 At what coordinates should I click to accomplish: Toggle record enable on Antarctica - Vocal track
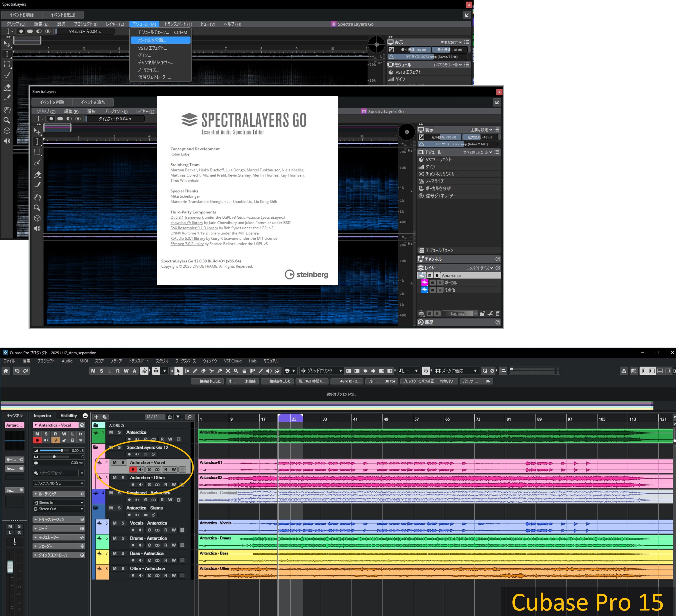[x=133, y=470]
